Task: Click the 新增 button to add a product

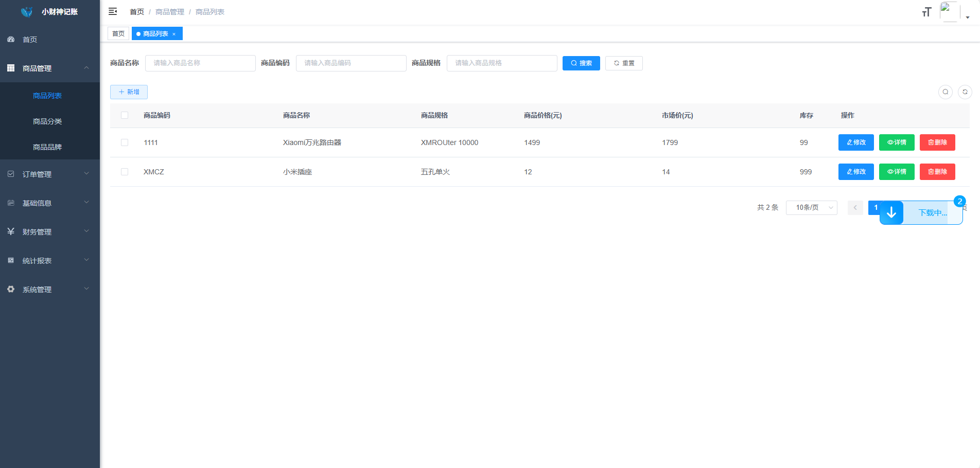Action: 129,92
